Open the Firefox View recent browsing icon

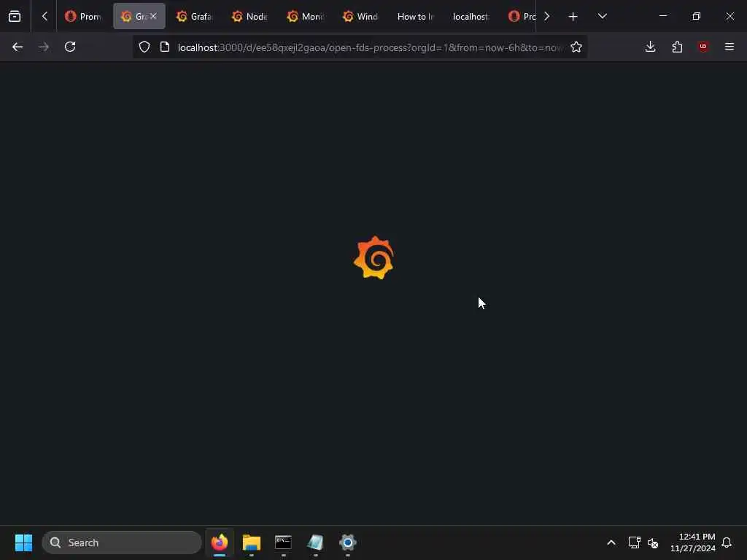15,16
